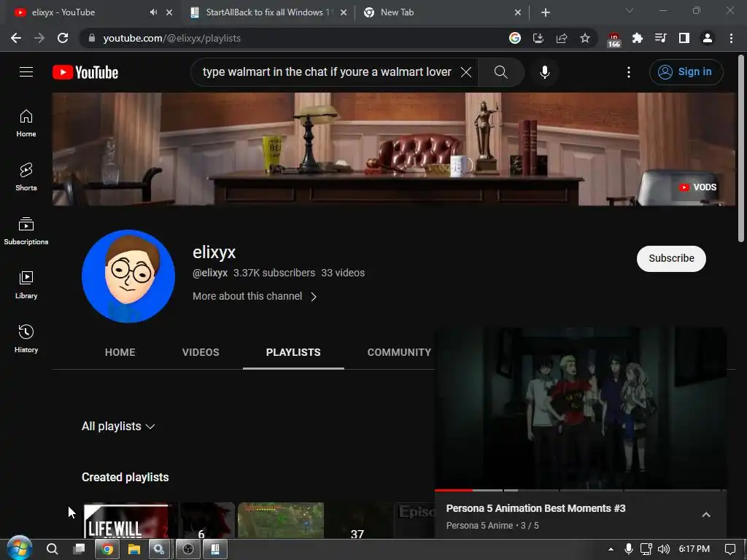Image resolution: width=747 pixels, height=560 pixels.
Task: Click Sign in button
Action: pos(686,72)
